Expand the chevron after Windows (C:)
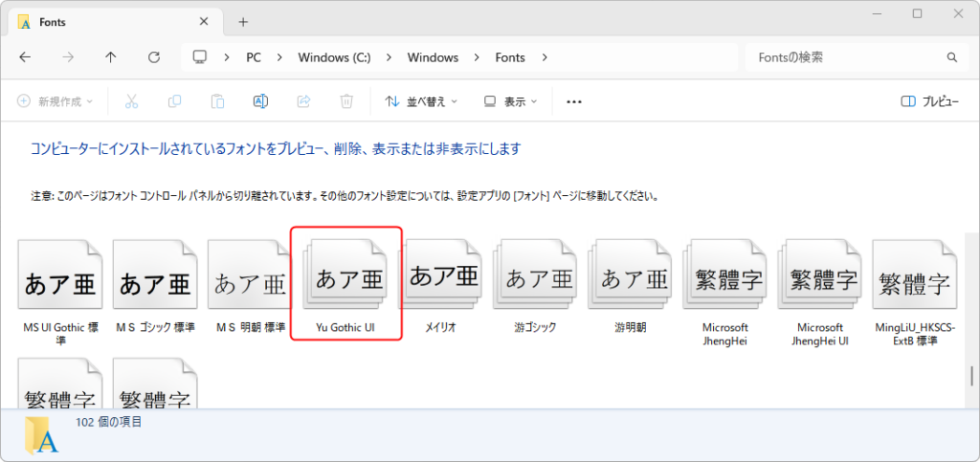This screenshot has height=462, width=980. click(x=390, y=57)
